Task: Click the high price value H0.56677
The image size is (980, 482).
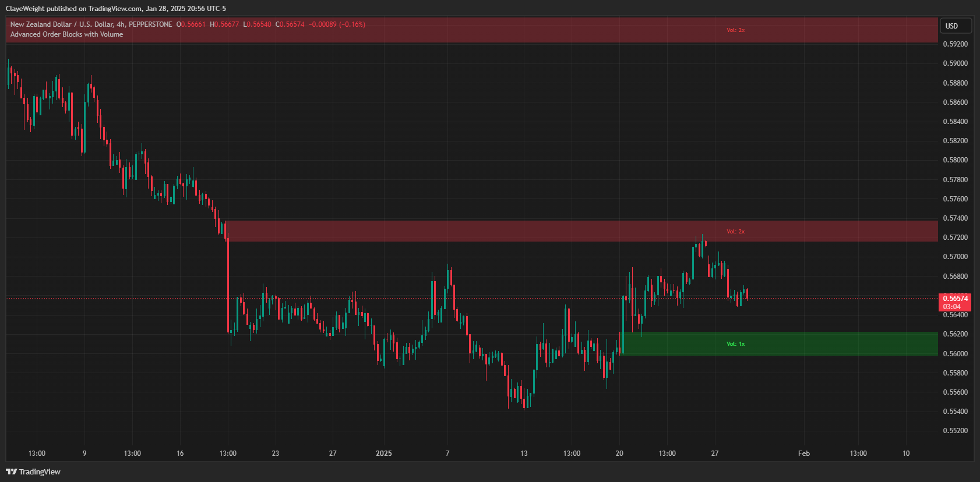Action: tap(224, 24)
